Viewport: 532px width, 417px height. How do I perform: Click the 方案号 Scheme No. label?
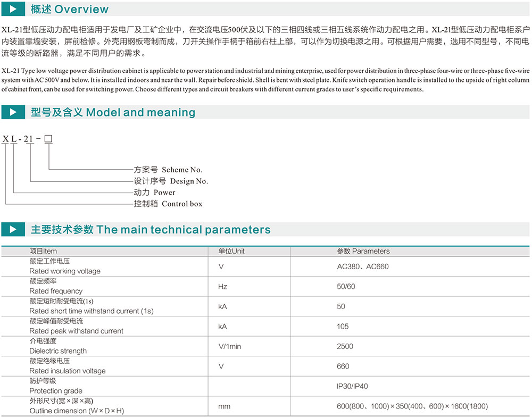[168, 170]
